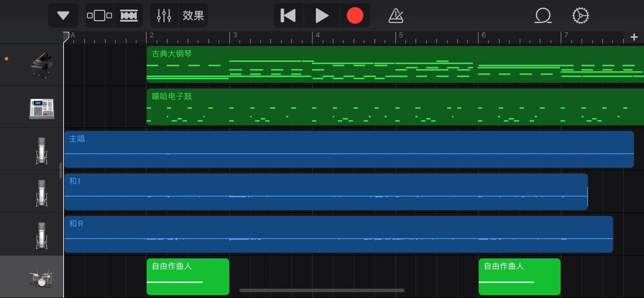The height and width of the screenshot is (298, 644).
Task: Select the 主唱 audio region
Action: 349,149
